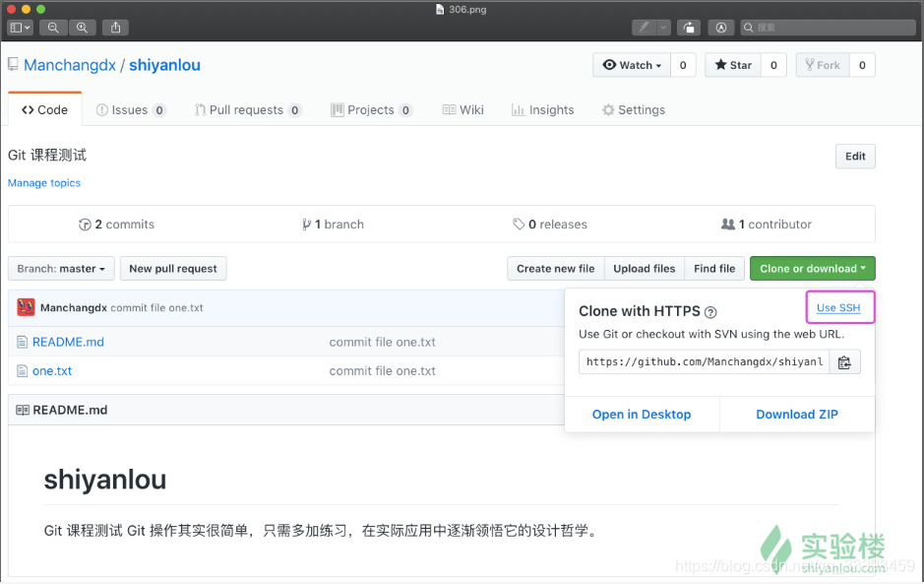924x584 pixels.
Task: Click the Edit description button
Action: [x=855, y=157]
